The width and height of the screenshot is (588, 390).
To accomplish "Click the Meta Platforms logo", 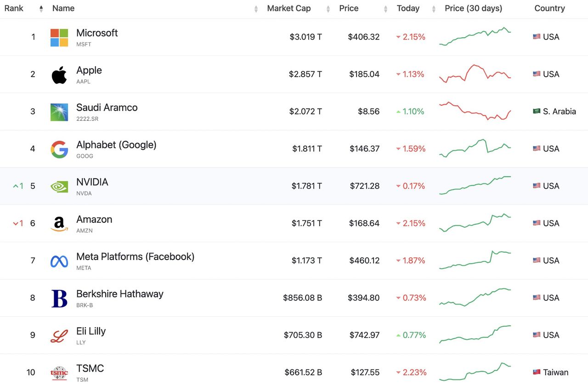I will click(x=59, y=261).
